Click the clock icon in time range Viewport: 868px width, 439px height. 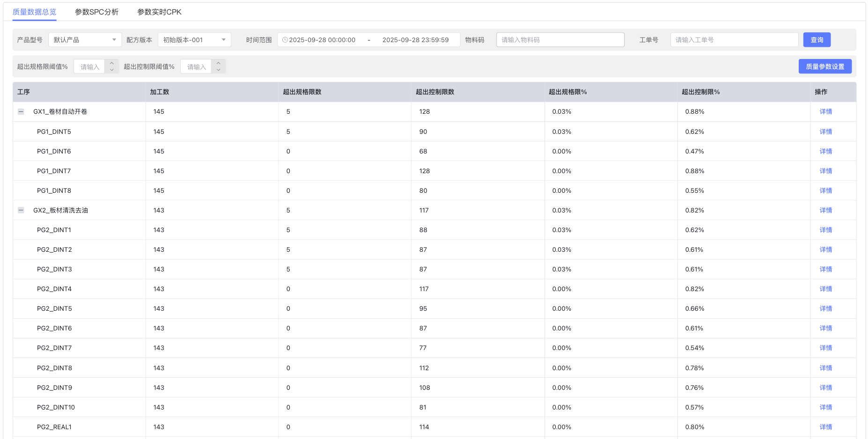(x=285, y=40)
